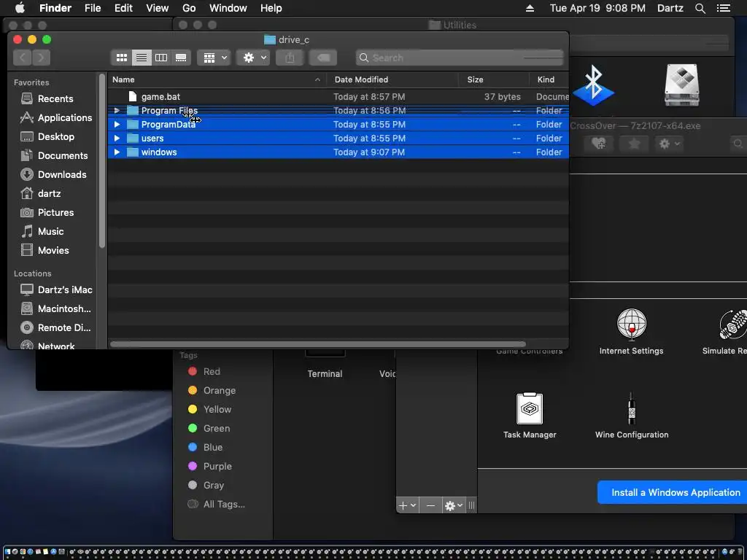
Task: Click the horizontal scrollbar in drive_c
Action: (x=318, y=344)
